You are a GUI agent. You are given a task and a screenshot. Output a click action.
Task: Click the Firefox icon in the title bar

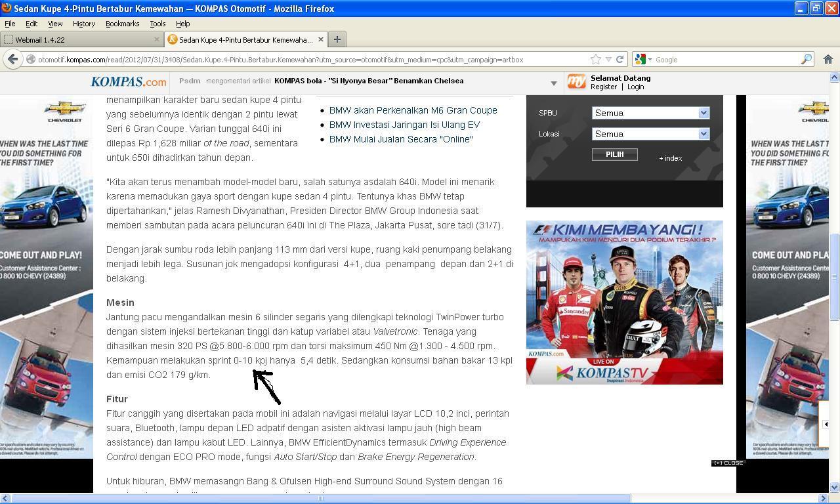pyautogui.click(x=7, y=9)
